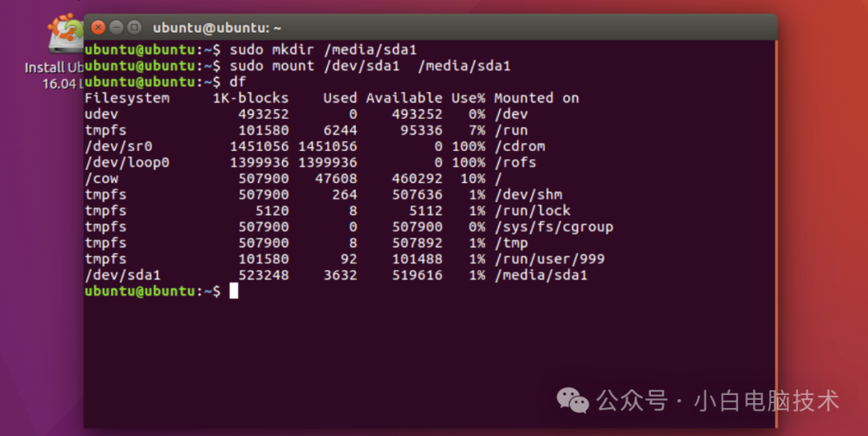
Task: Click the 1399936 value in the 1K-blocks column
Action: point(259,163)
